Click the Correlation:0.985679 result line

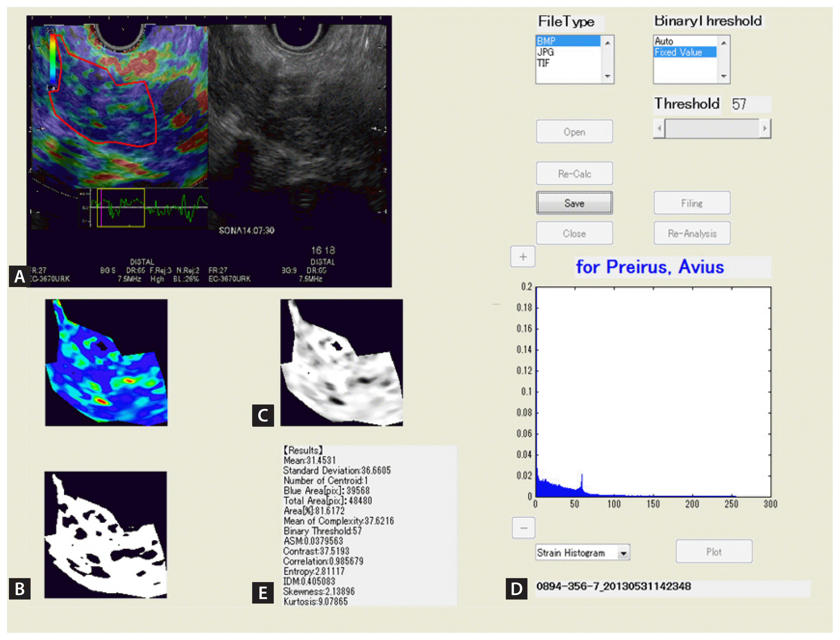tap(323, 561)
